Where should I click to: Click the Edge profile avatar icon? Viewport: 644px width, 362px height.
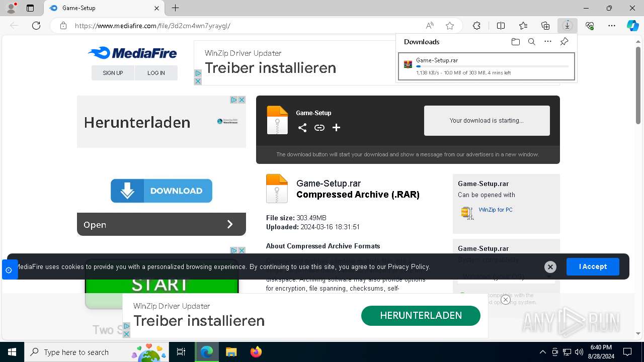pos(11,8)
